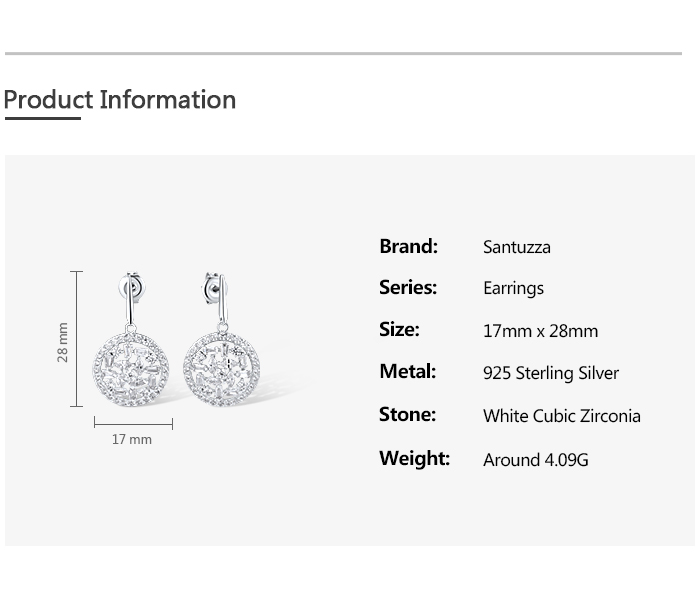Select the Santuzza brand name text
Screen dimensions: 700x596
[x=516, y=247]
